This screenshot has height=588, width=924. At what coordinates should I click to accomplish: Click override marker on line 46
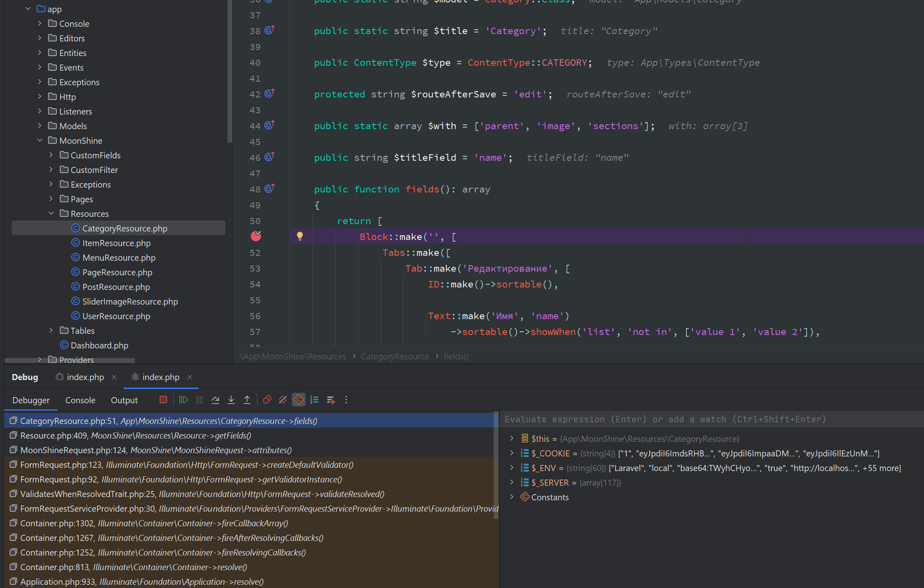pos(270,157)
